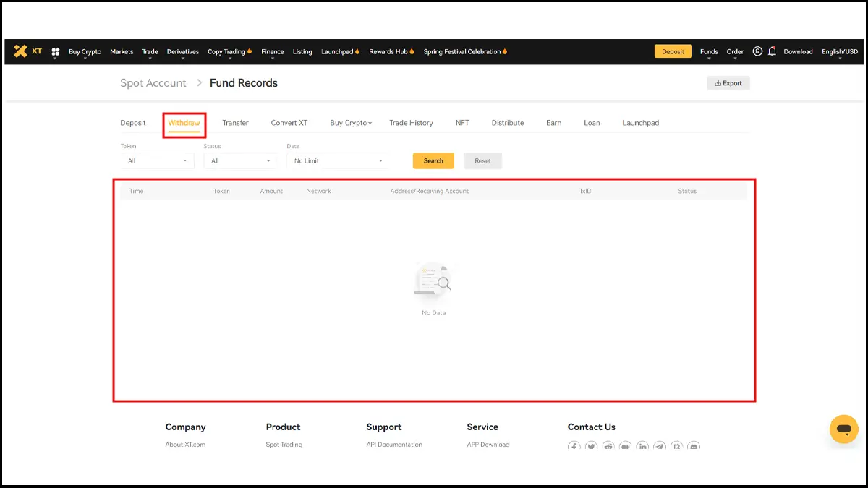Select the Withdraw tab
Screen dimensions: 868x488
pyautogui.click(x=184, y=123)
